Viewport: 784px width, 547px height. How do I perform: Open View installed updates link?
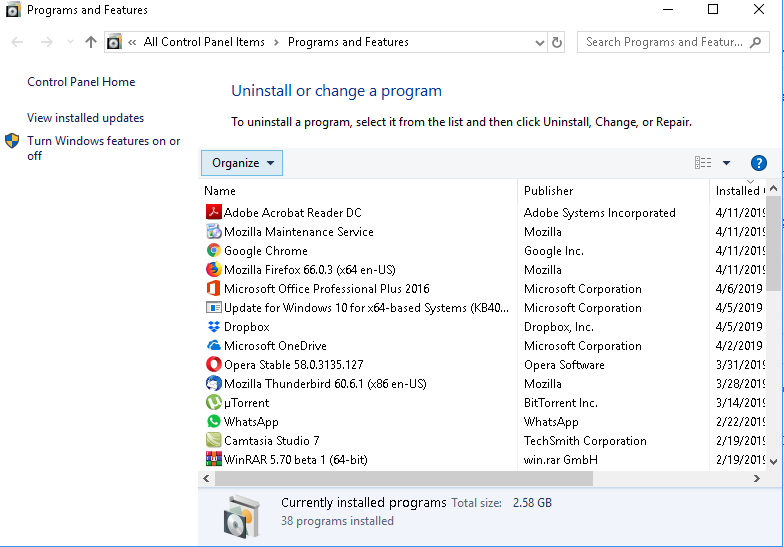coord(86,118)
